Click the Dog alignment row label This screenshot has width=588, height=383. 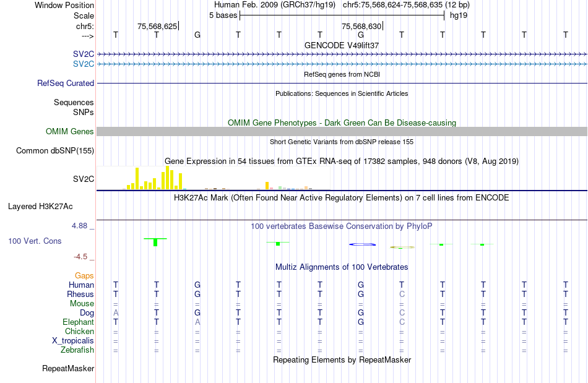(87, 312)
